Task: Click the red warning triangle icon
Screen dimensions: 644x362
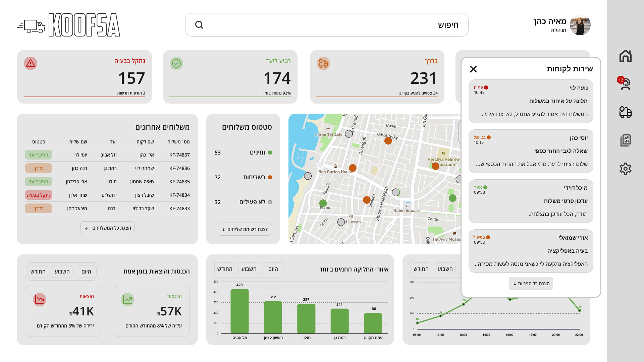Action: click(x=31, y=63)
